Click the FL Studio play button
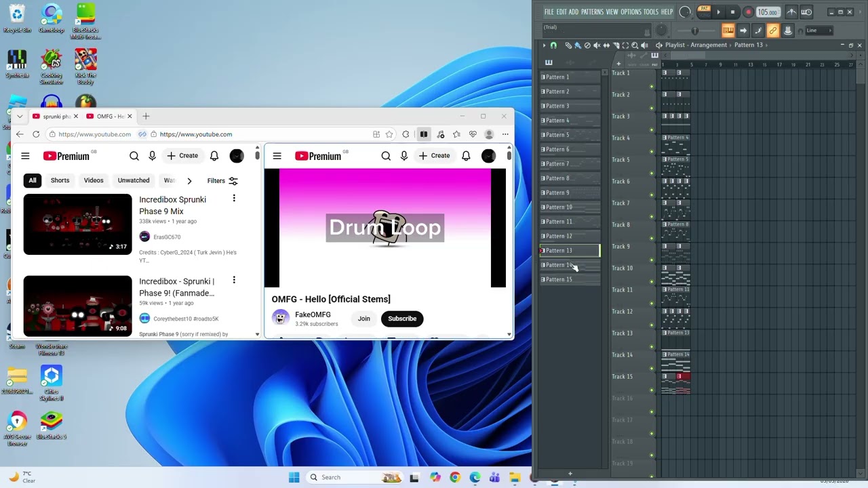The height and width of the screenshot is (488, 868). [719, 12]
